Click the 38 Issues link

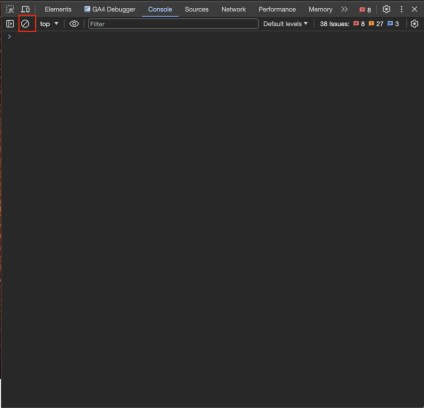[334, 24]
